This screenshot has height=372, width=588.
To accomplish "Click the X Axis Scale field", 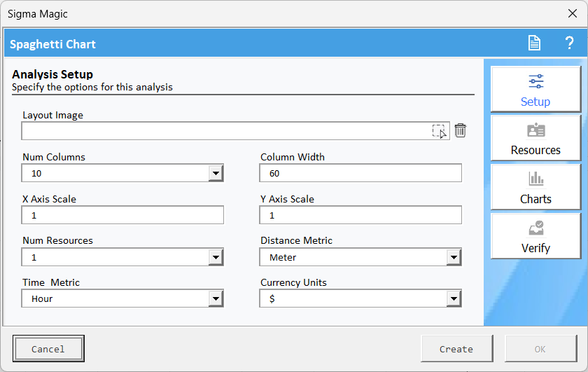I will [x=122, y=215].
